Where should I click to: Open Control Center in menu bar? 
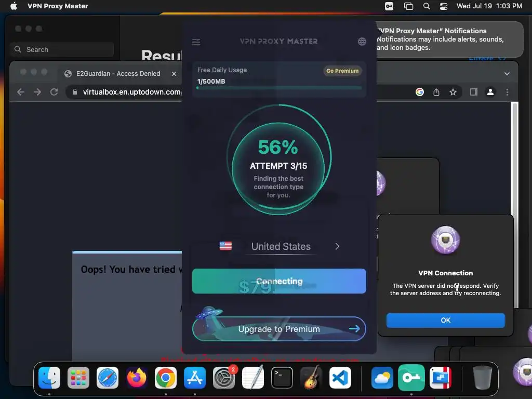pyautogui.click(x=444, y=6)
